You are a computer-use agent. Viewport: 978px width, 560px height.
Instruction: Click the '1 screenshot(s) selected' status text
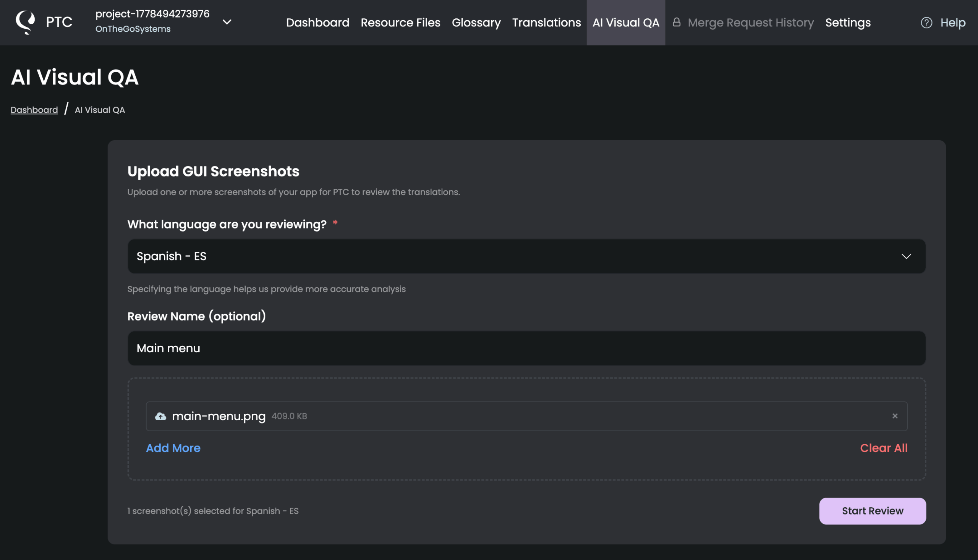(213, 511)
